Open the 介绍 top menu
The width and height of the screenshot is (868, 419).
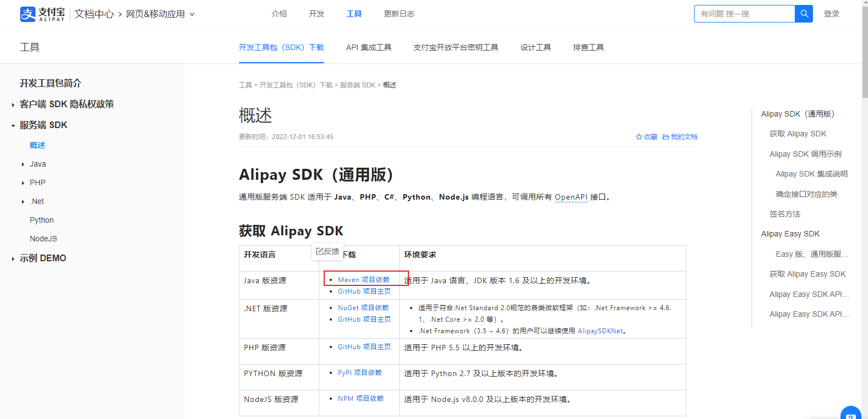[279, 14]
